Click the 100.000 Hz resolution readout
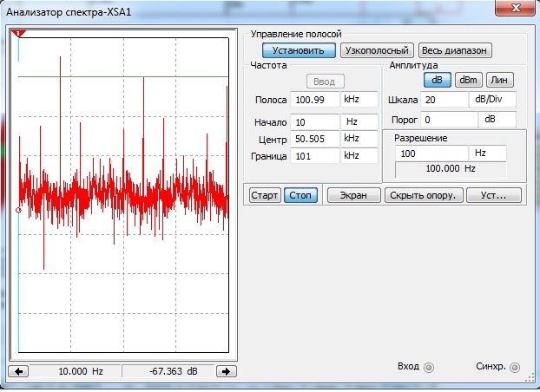 tap(451, 169)
